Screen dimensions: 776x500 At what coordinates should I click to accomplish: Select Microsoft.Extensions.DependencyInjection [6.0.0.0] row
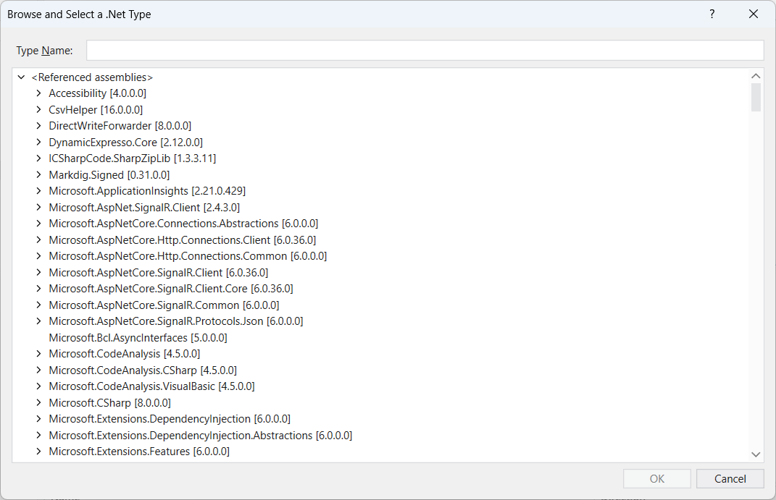169,419
